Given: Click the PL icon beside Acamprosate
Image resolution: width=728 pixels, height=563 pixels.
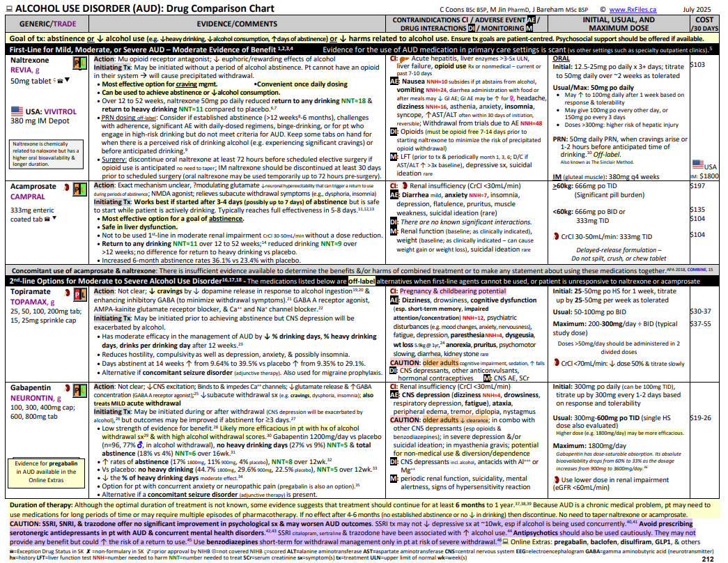Looking at the screenshot, I should 80,189.
